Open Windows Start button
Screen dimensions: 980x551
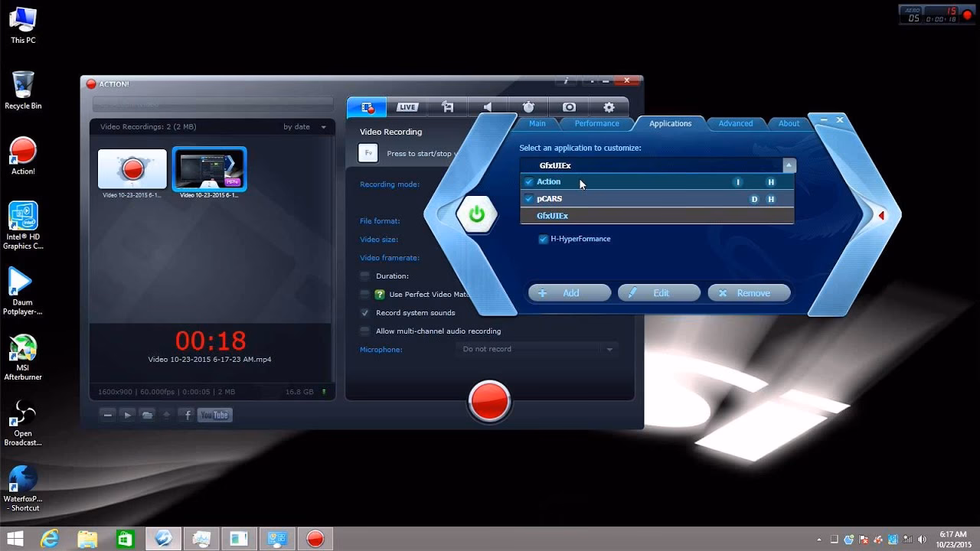tap(15, 539)
